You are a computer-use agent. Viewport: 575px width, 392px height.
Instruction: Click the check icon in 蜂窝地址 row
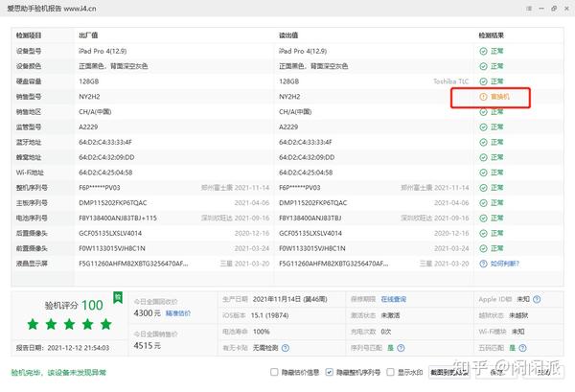pos(483,157)
